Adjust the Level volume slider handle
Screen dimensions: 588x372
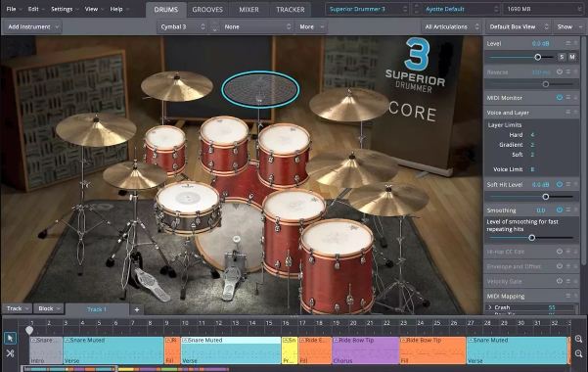click(537, 57)
